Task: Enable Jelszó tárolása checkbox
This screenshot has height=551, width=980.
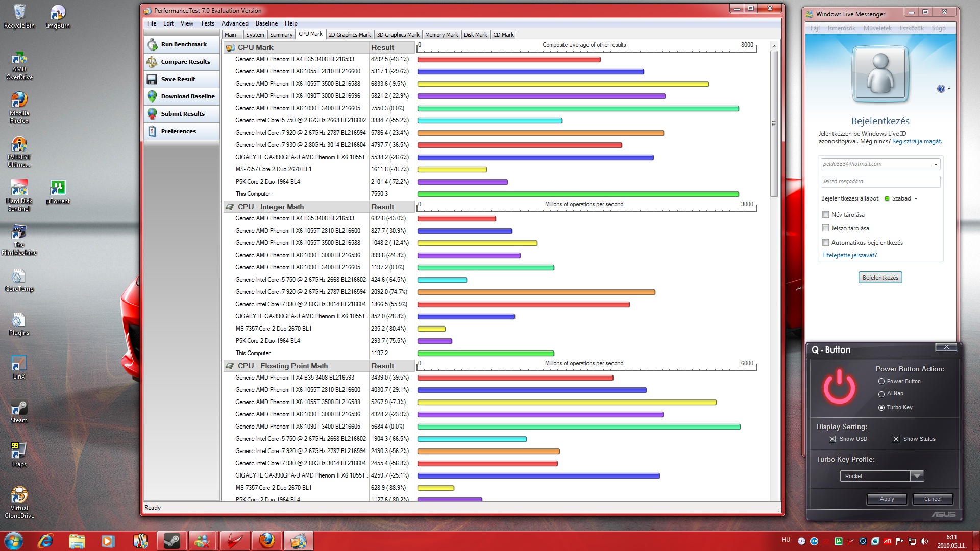Action: [x=825, y=228]
